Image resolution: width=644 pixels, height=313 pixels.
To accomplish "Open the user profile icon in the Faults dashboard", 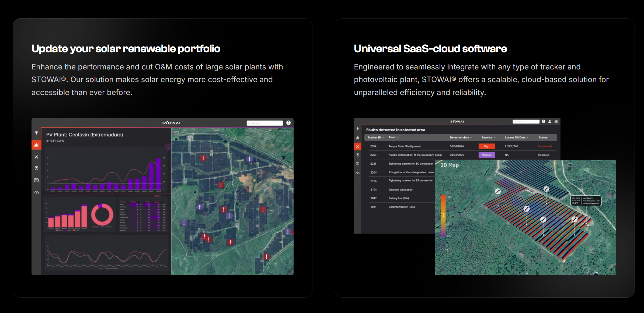I will click(x=550, y=121).
